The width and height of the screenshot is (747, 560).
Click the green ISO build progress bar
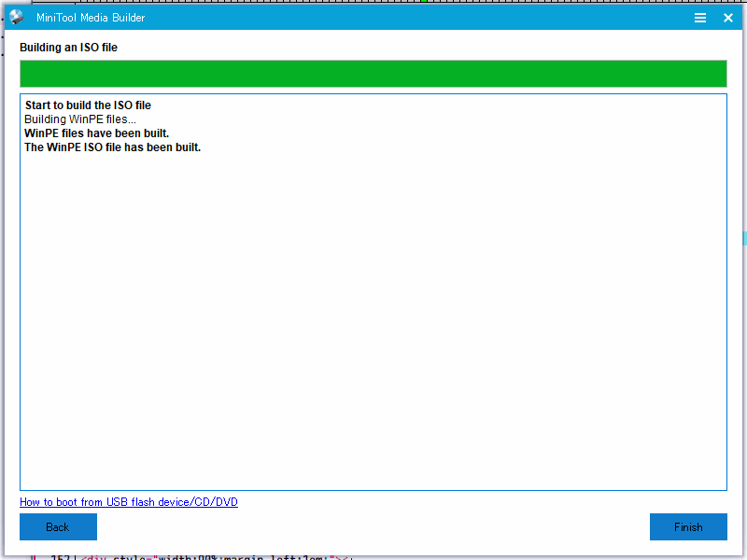click(373, 74)
